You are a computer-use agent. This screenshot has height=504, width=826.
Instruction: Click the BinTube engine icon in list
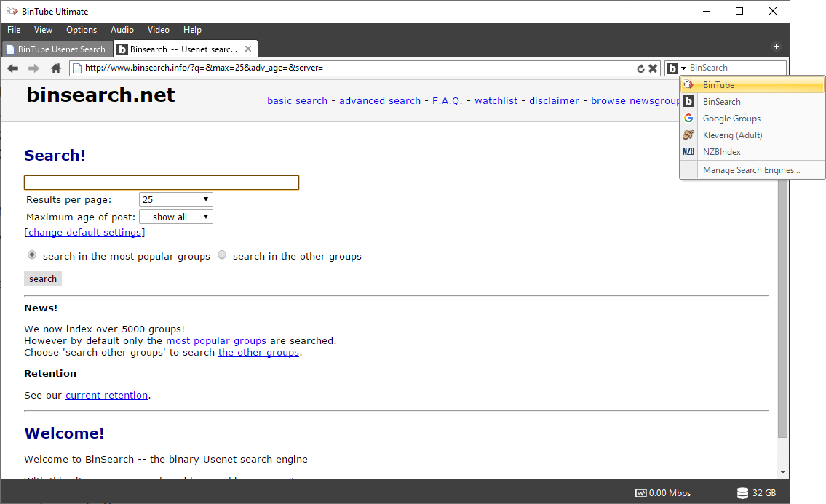(x=688, y=85)
